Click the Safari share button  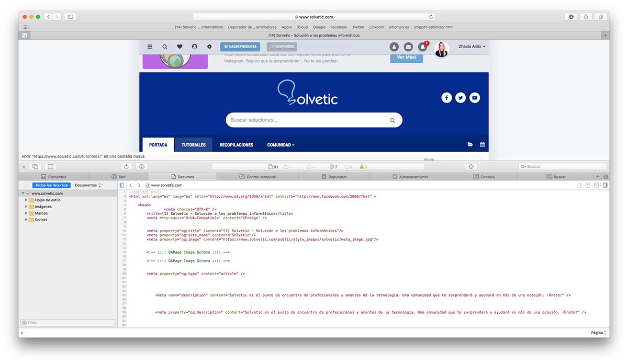tap(586, 17)
